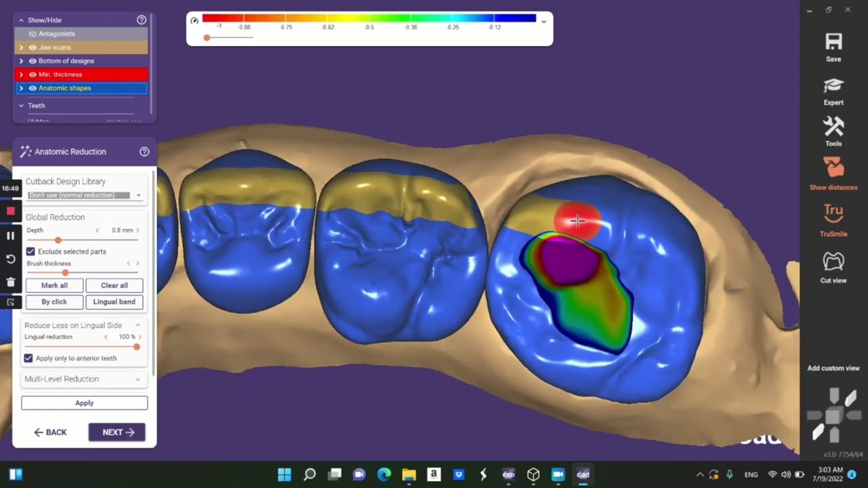Select By click button

(54, 302)
